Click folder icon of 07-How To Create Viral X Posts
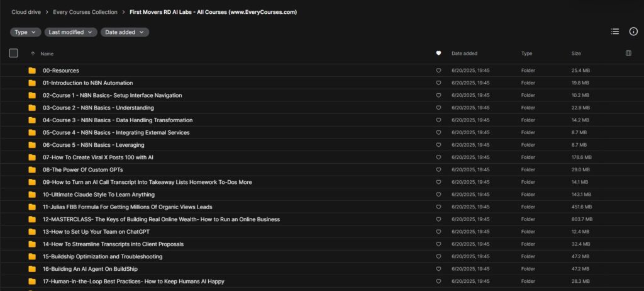The image size is (644, 291). tap(32, 157)
